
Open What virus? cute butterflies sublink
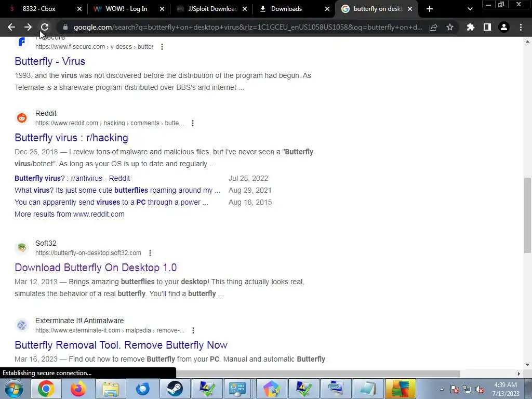click(117, 190)
